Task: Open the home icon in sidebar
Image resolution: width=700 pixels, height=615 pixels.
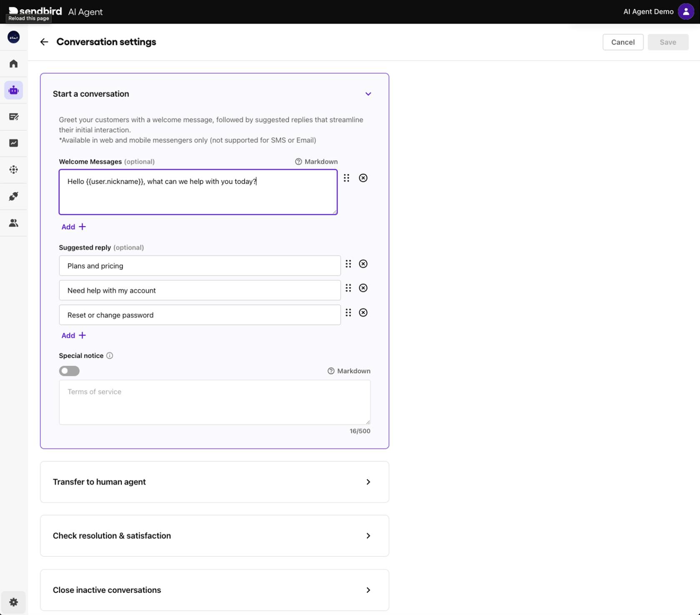Action: [x=14, y=64]
